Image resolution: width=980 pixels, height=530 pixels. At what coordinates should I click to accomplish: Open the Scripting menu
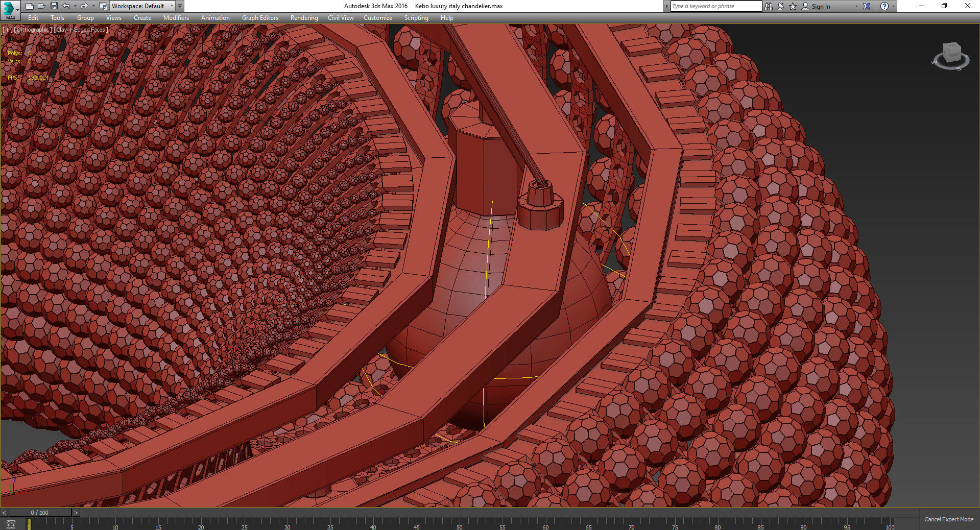click(416, 18)
